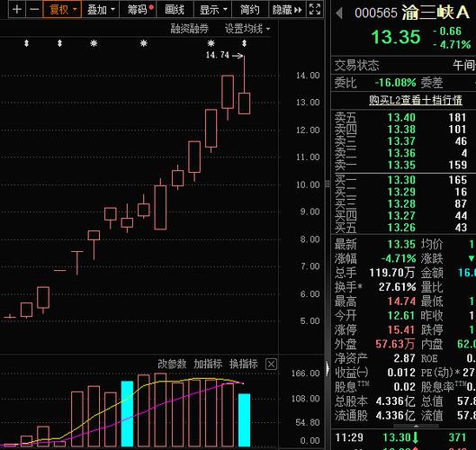Open the 显示 display dropdown
476x450 pixels.
tap(212, 9)
